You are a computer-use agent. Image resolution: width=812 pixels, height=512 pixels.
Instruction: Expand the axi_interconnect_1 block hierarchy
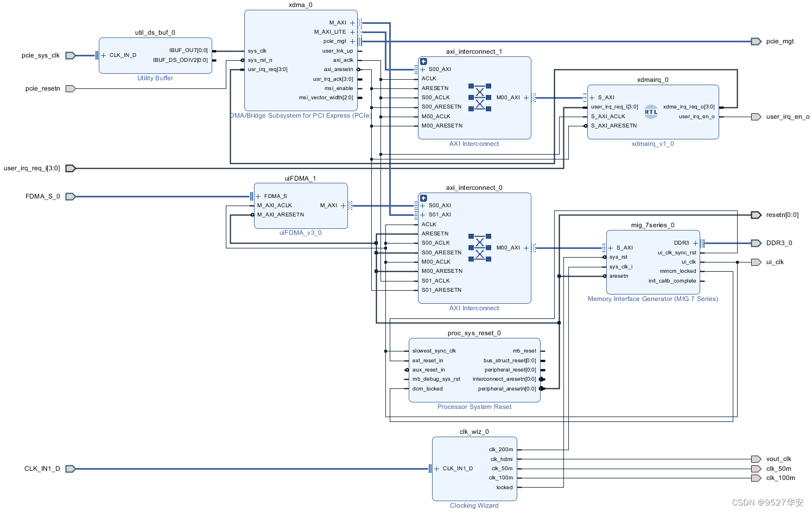coord(423,62)
